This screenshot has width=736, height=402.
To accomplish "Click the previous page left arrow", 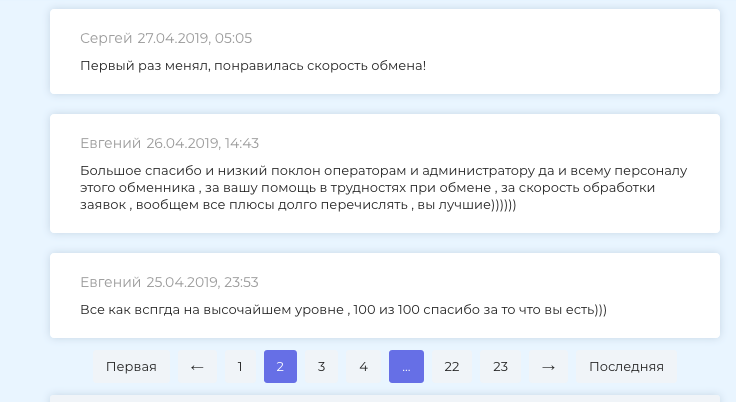I will 197,366.
